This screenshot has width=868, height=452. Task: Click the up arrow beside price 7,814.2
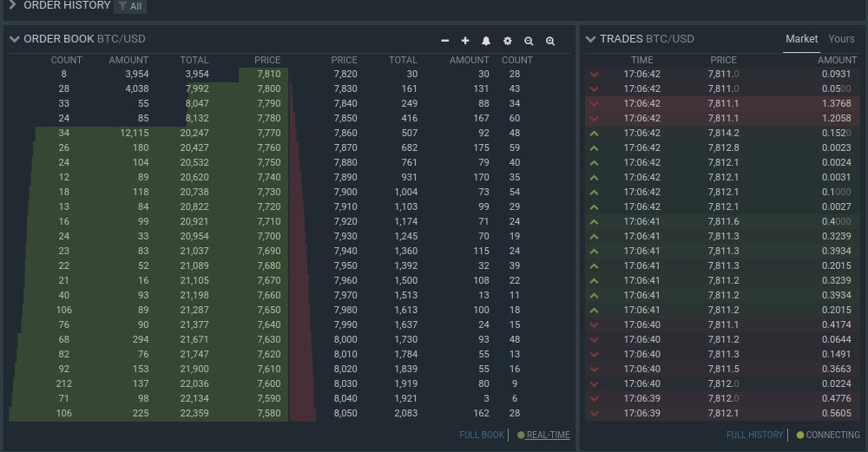tap(594, 133)
